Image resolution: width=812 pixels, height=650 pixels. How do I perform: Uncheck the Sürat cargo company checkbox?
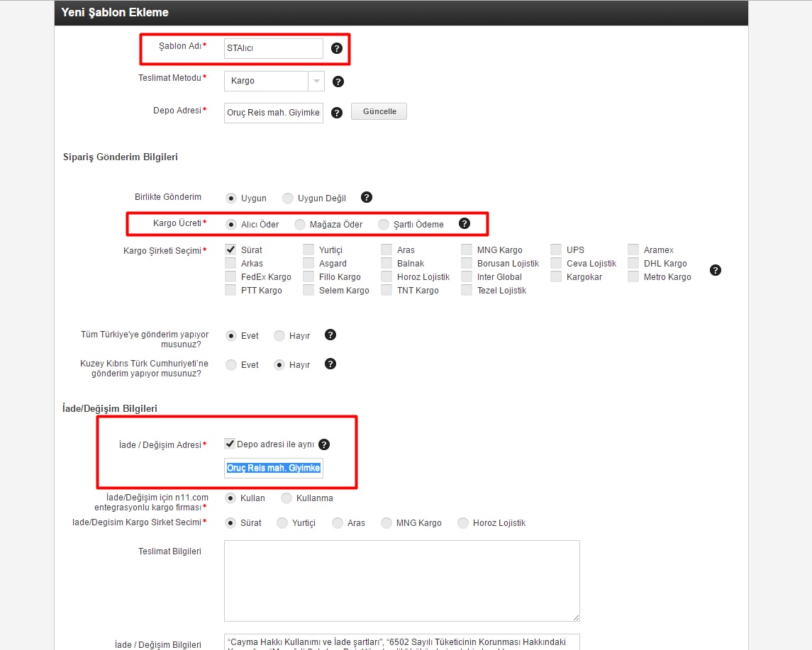230,250
